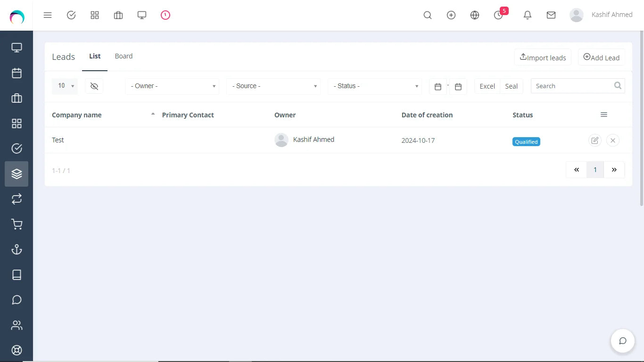This screenshot has width=644, height=362.
Task: Open the end date calendar picker
Action: 458,87
